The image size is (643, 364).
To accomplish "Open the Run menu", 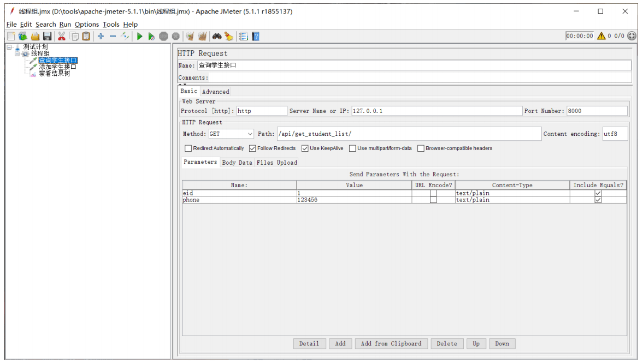I will click(65, 25).
